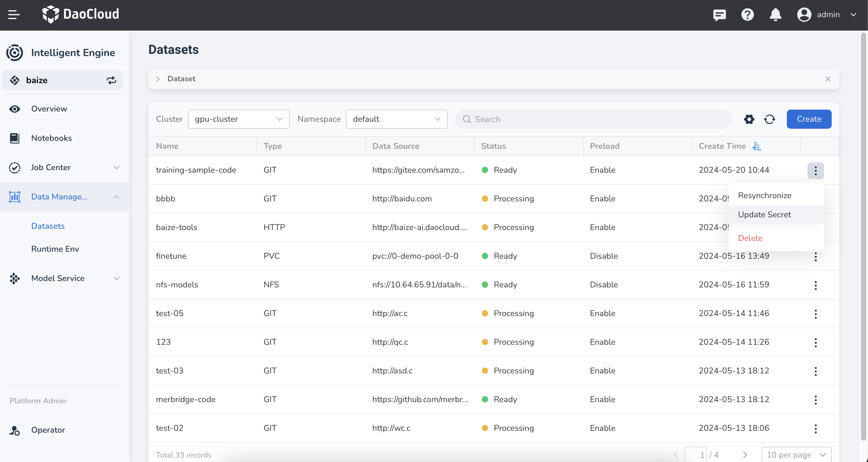Click the notifications bell icon
Viewport: 868px width, 462px height.
coord(776,15)
